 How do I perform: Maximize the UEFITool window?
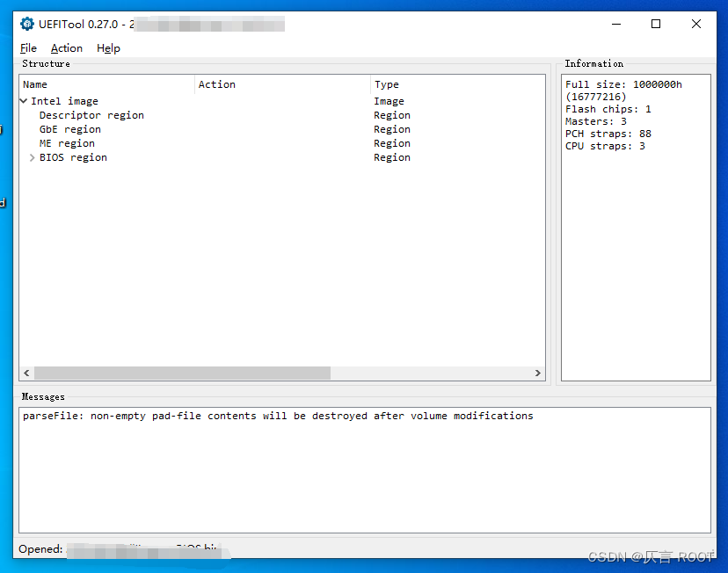(656, 24)
